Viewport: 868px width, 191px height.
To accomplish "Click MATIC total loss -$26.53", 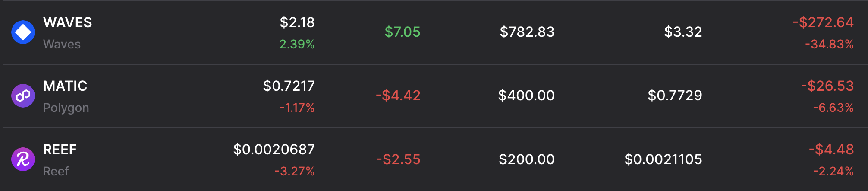I will (827, 86).
